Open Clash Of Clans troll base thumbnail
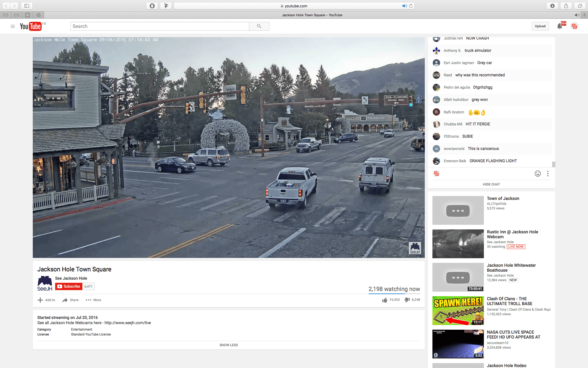The width and height of the screenshot is (588, 368). (458, 311)
